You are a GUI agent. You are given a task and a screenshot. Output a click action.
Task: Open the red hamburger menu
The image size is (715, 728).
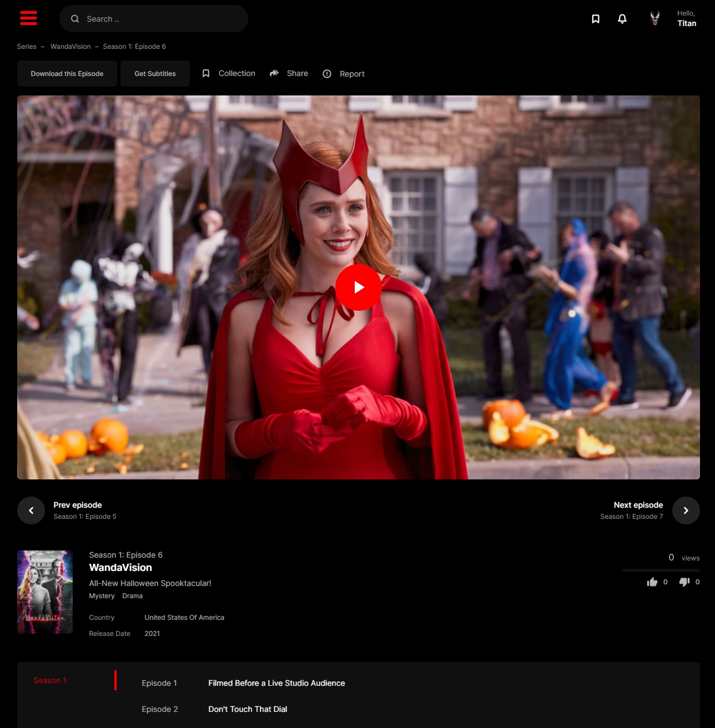tap(28, 18)
